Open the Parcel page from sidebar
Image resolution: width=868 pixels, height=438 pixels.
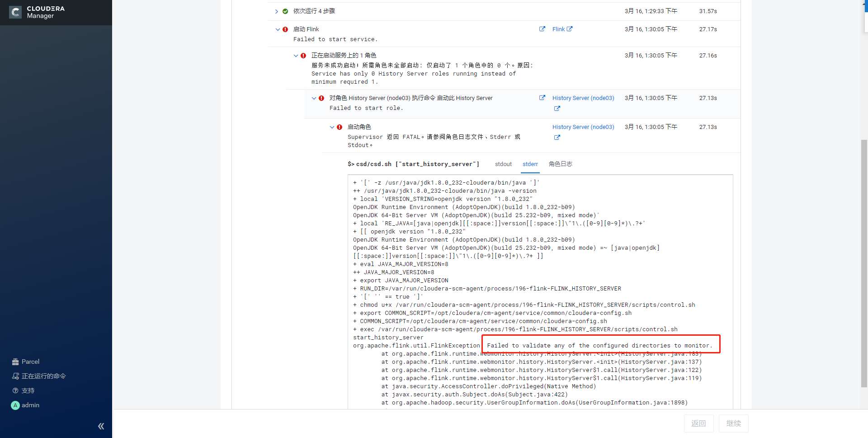tap(26, 362)
